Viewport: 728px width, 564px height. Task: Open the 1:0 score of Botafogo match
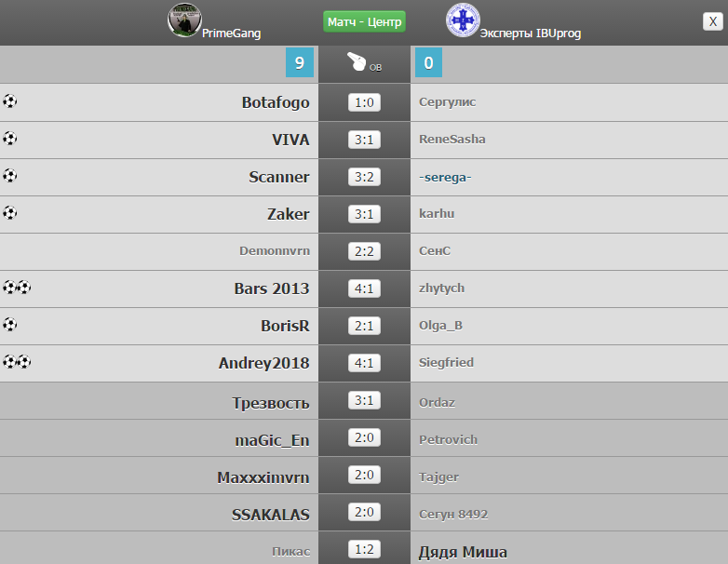tap(364, 102)
